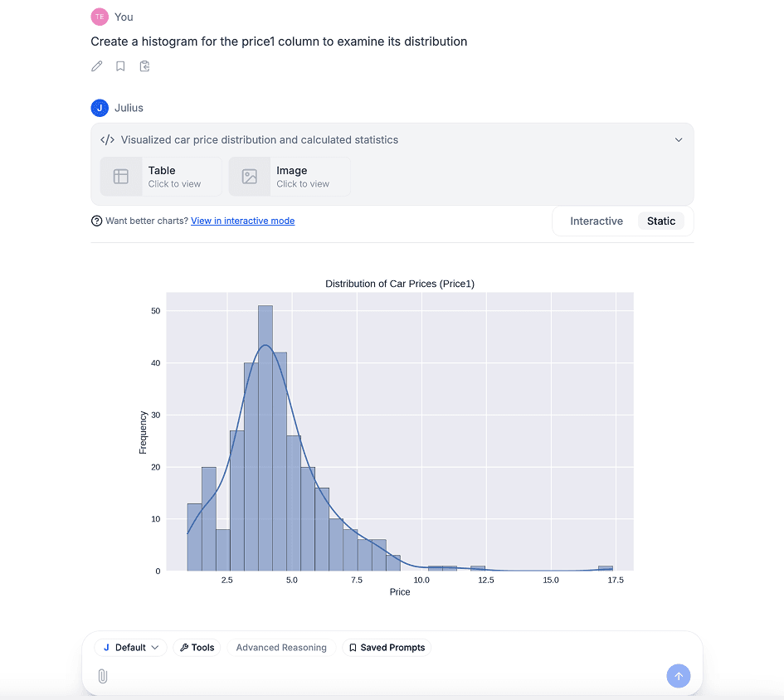The width and height of the screenshot is (784, 700).
Task: Open the Tools menu
Action: click(x=197, y=647)
